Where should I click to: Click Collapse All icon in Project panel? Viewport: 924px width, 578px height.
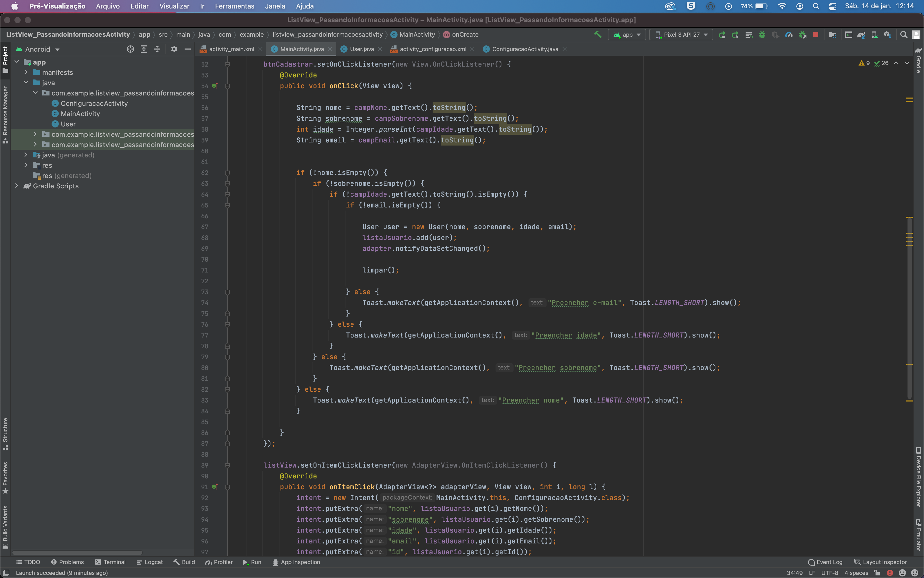click(x=157, y=49)
